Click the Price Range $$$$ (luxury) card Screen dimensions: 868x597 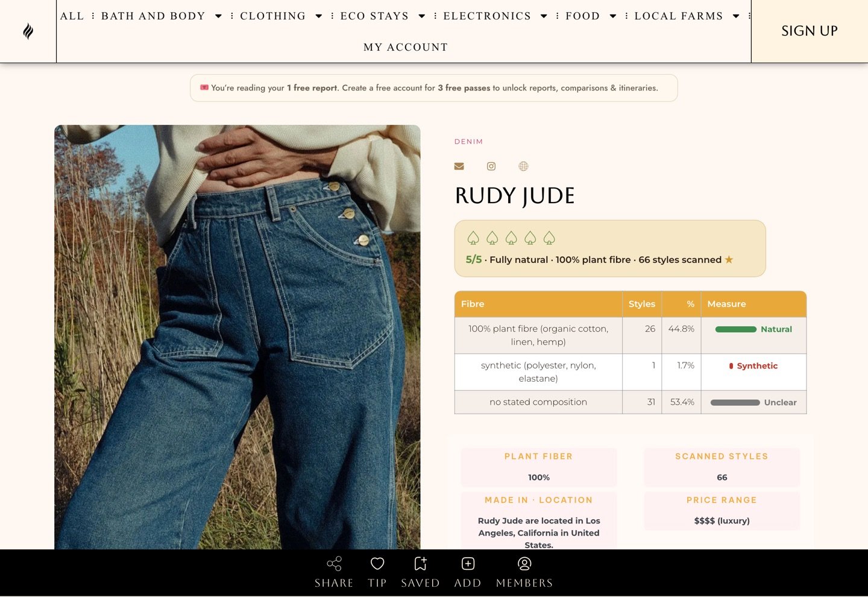tap(722, 511)
